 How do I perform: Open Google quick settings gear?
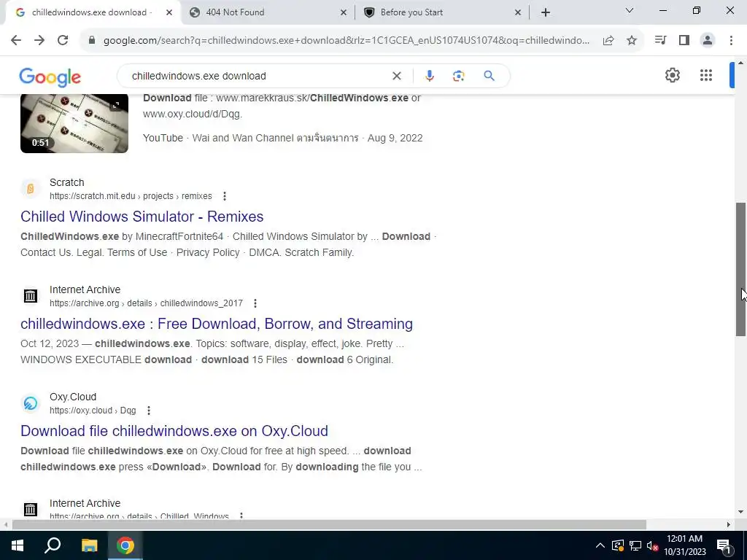(x=672, y=75)
